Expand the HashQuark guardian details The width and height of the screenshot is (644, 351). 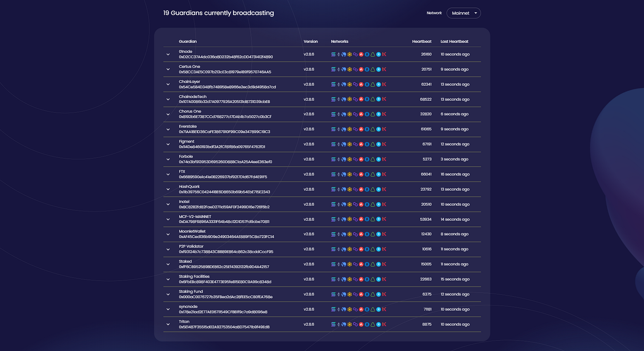coord(168,189)
